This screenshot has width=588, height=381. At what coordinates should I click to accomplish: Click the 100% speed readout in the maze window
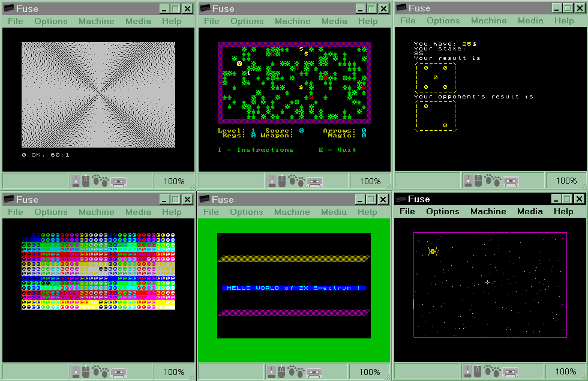(x=370, y=181)
